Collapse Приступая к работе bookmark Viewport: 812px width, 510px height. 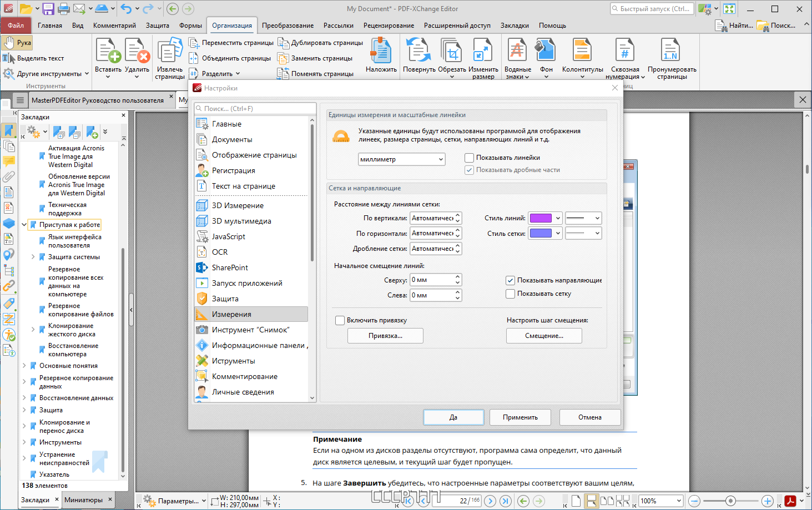click(x=24, y=225)
